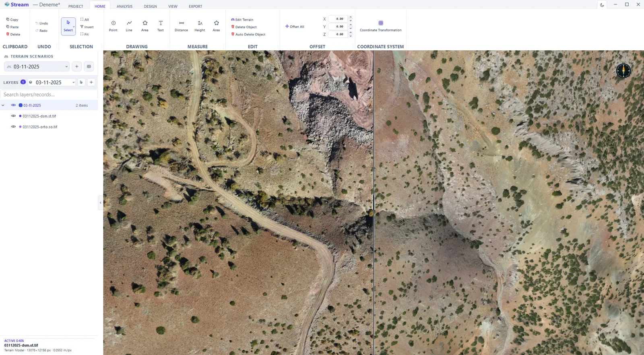
Task: Measure with the Distance tool
Action: coord(181,26)
